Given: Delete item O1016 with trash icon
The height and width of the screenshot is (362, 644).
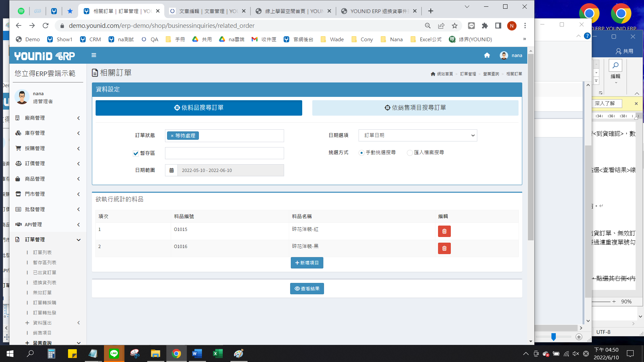Looking at the screenshot, I should coord(444,248).
